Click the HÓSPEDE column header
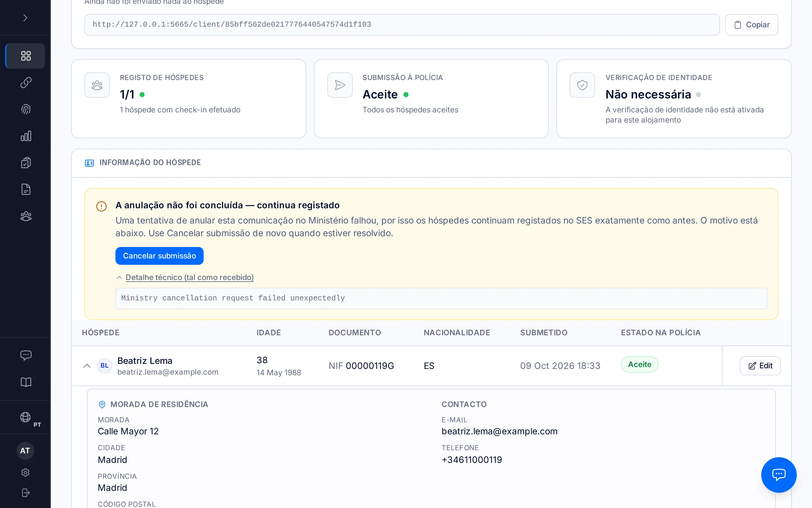812x508 pixels. [x=101, y=332]
